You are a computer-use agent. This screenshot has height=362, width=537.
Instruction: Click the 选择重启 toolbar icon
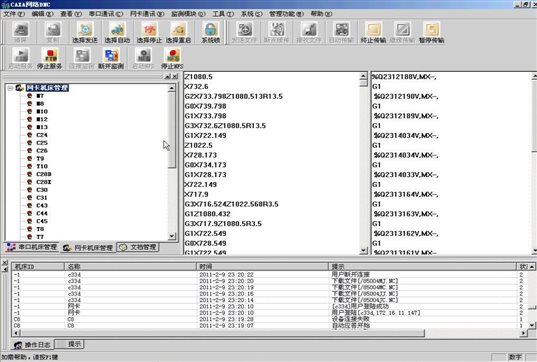178,29
